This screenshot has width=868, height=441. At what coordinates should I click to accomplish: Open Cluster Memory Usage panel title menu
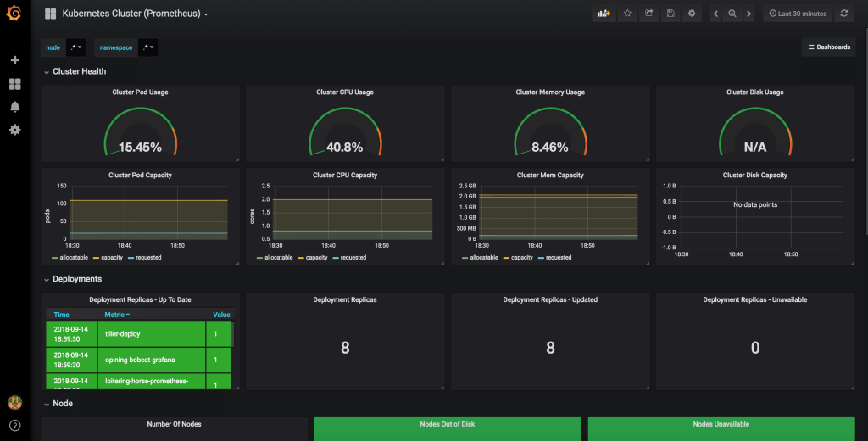[x=550, y=92]
